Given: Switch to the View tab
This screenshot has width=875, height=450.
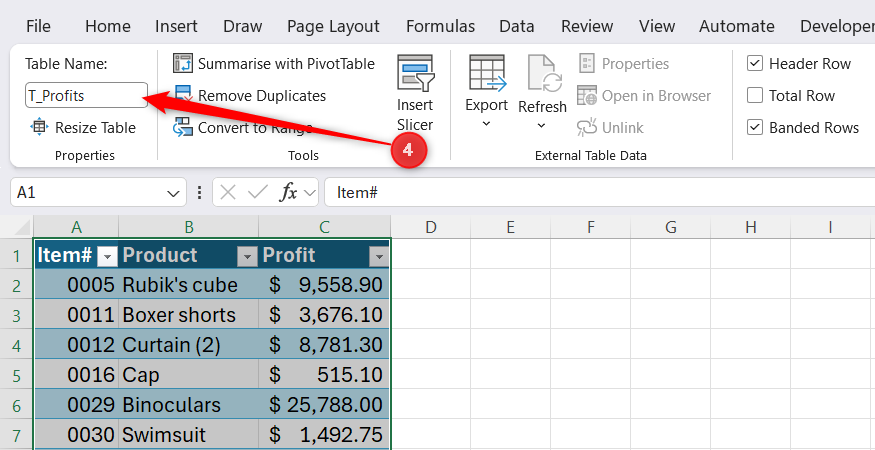Looking at the screenshot, I should (656, 26).
